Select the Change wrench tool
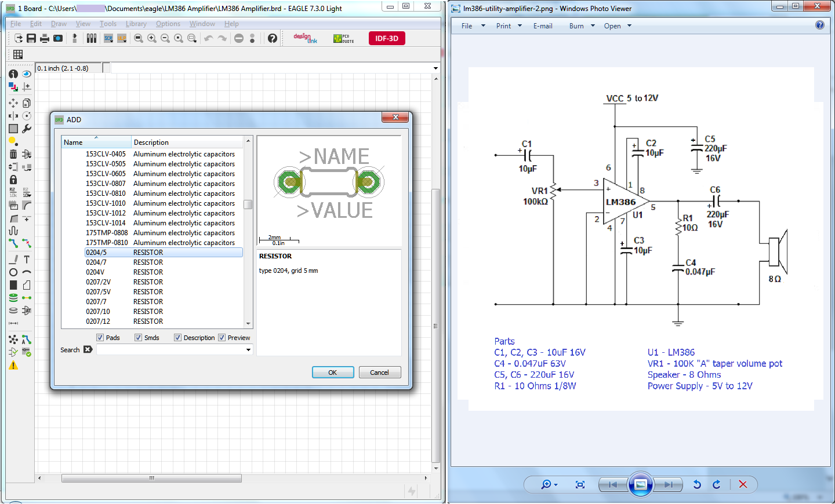The width and height of the screenshot is (835, 504). (x=27, y=129)
